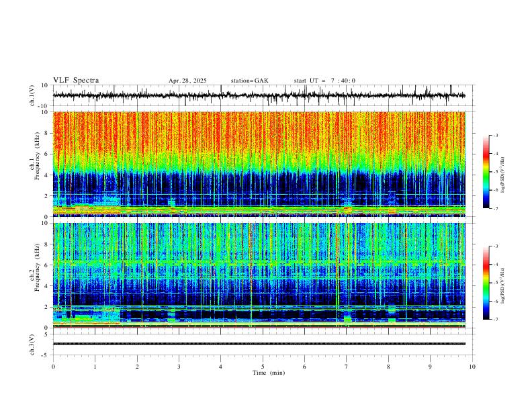Click time axis tick label '7'

tap(347, 367)
